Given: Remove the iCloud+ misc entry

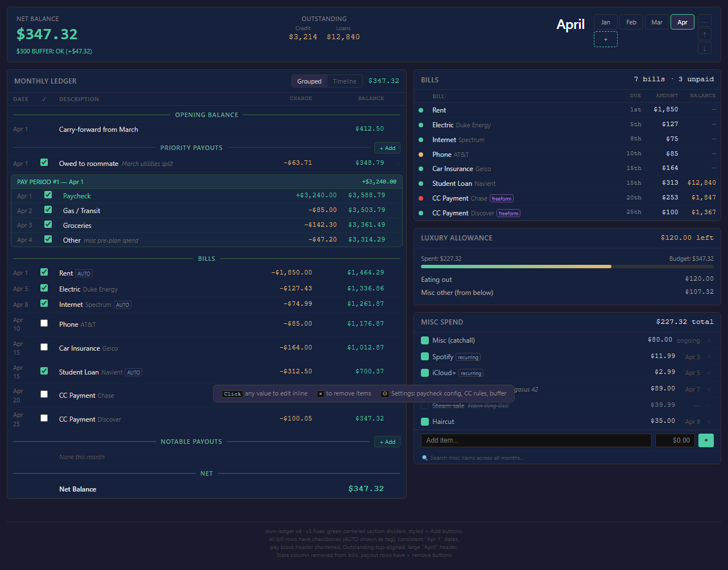Looking at the screenshot, I should click(x=709, y=373).
